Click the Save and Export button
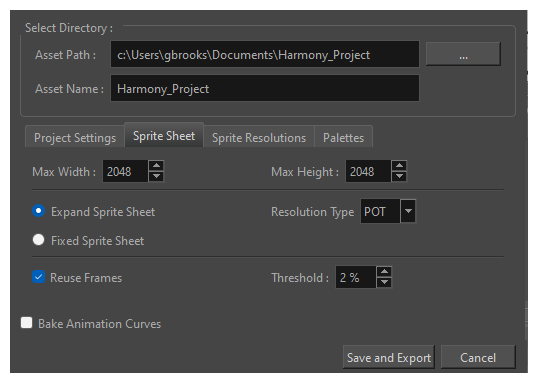The image size is (538, 383). pyautogui.click(x=389, y=358)
